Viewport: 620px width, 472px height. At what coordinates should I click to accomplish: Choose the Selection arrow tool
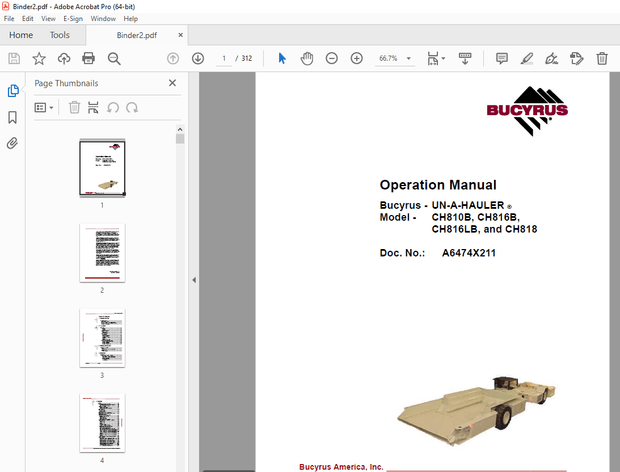(x=282, y=59)
